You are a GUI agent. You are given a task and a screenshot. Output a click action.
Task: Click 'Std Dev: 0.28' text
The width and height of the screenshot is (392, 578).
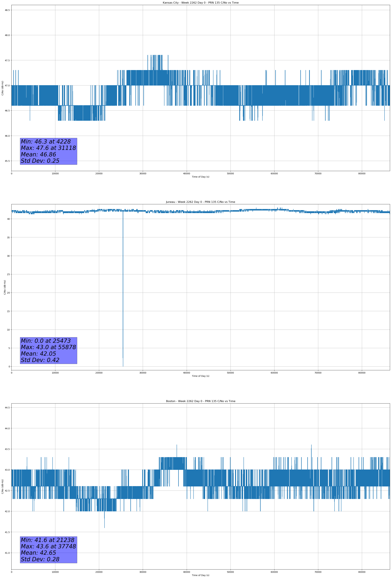40,559
